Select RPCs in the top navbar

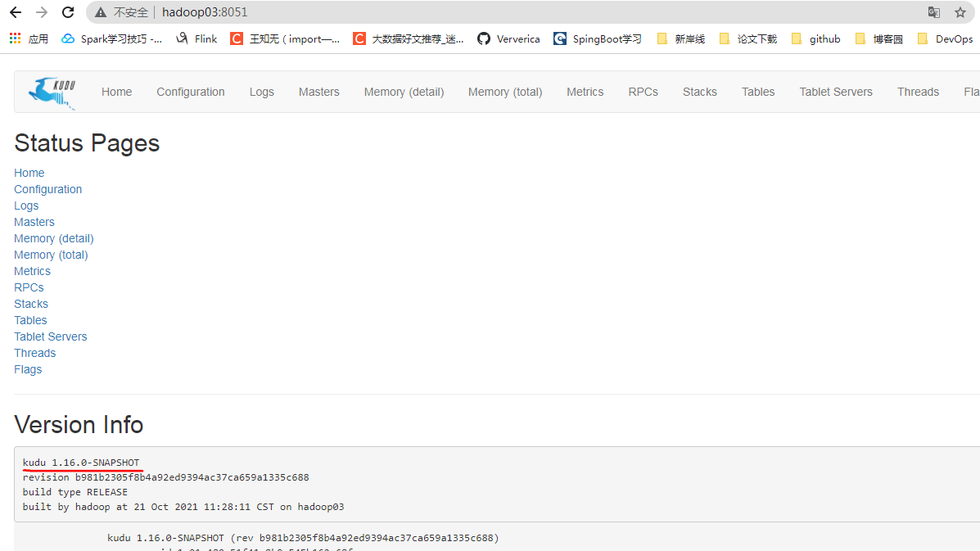[644, 92]
